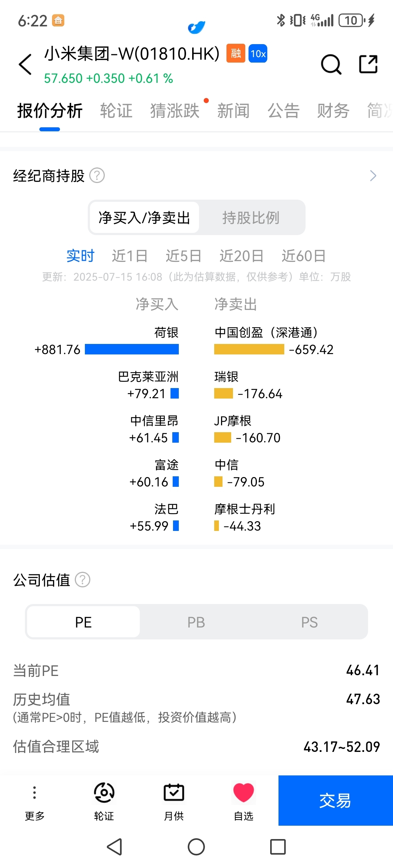Expand 经纪商持股 details chevron

click(373, 176)
